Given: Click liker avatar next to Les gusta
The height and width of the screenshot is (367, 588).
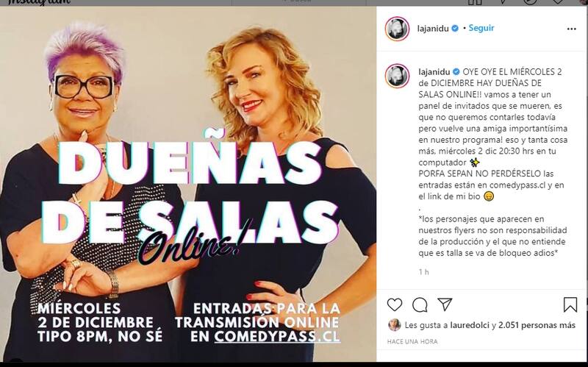Looking at the screenshot, I should point(395,325).
